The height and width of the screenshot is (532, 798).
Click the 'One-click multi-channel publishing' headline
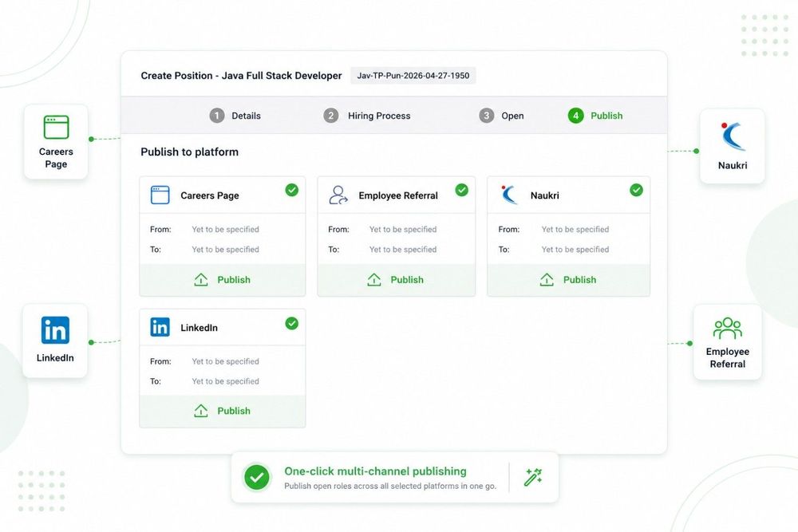tap(375, 471)
